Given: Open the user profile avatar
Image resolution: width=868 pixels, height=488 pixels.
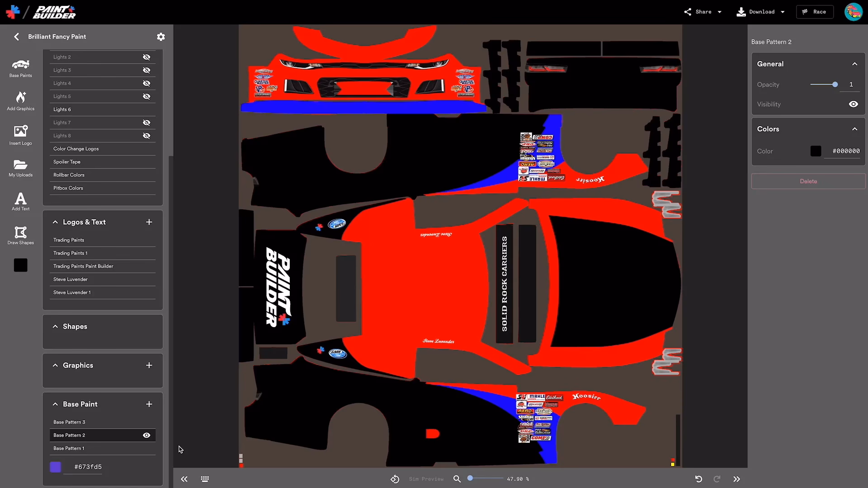Looking at the screenshot, I should coord(853,12).
